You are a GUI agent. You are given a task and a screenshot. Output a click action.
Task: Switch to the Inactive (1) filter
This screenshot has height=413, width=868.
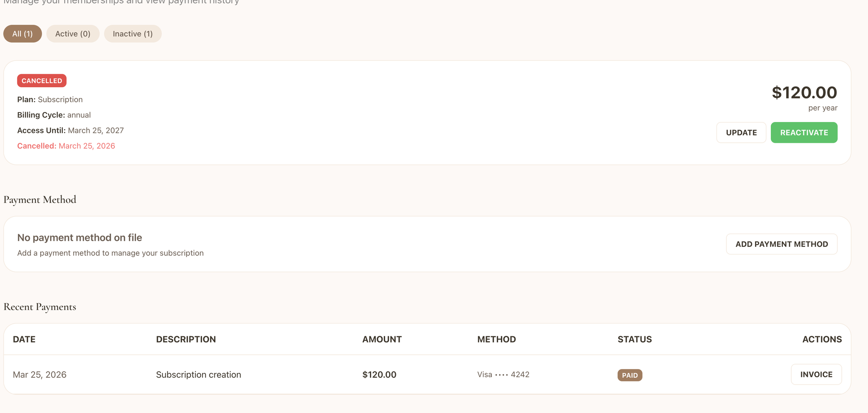tap(132, 33)
